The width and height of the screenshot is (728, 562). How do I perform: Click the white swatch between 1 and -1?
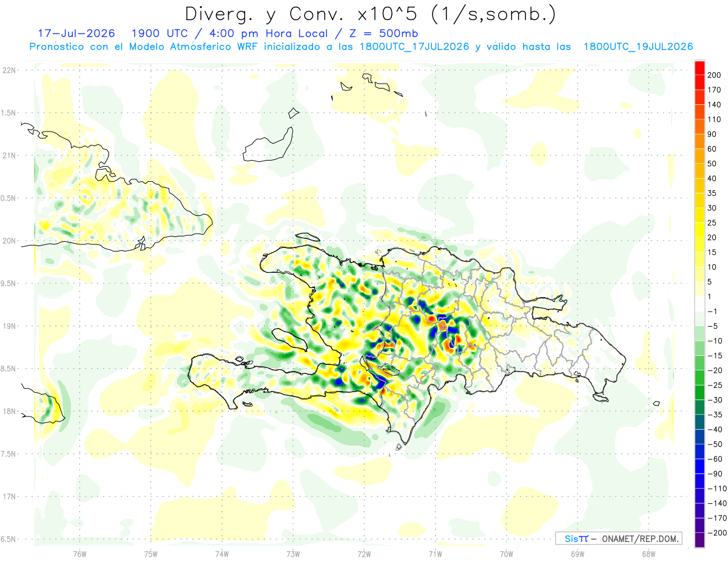point(699,303)
